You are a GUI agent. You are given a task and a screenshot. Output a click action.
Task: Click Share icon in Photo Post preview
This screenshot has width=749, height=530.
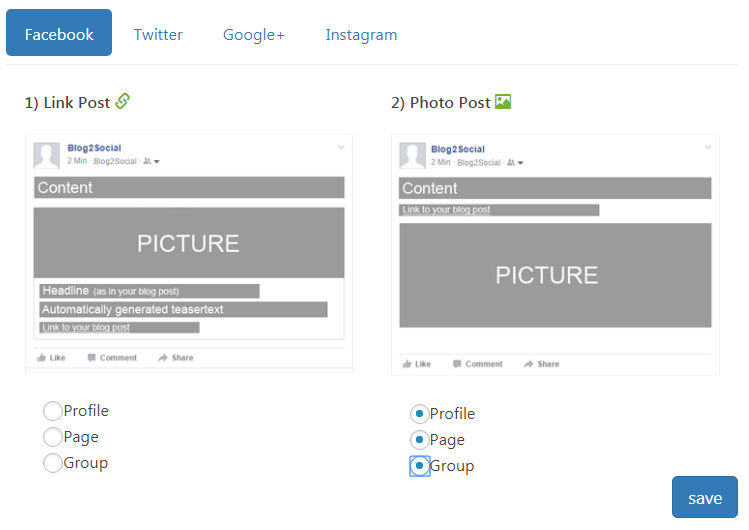(529, 364)
